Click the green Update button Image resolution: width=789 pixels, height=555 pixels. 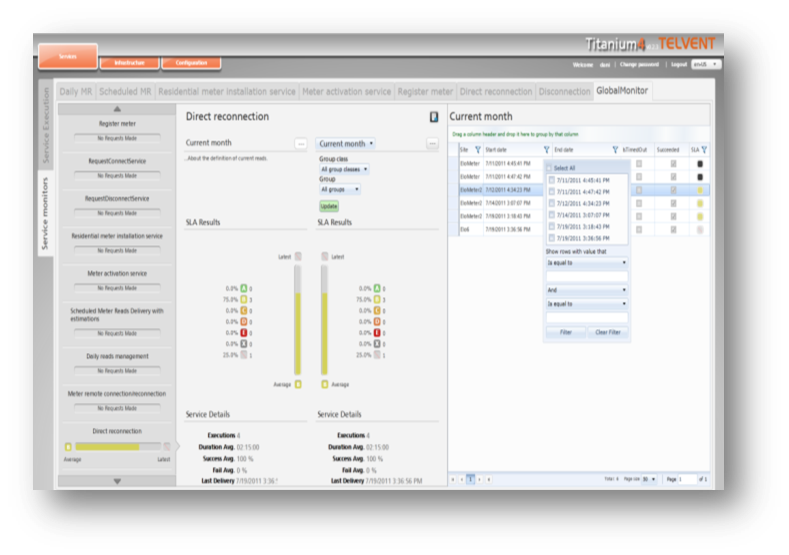click(x=329, y=206)
